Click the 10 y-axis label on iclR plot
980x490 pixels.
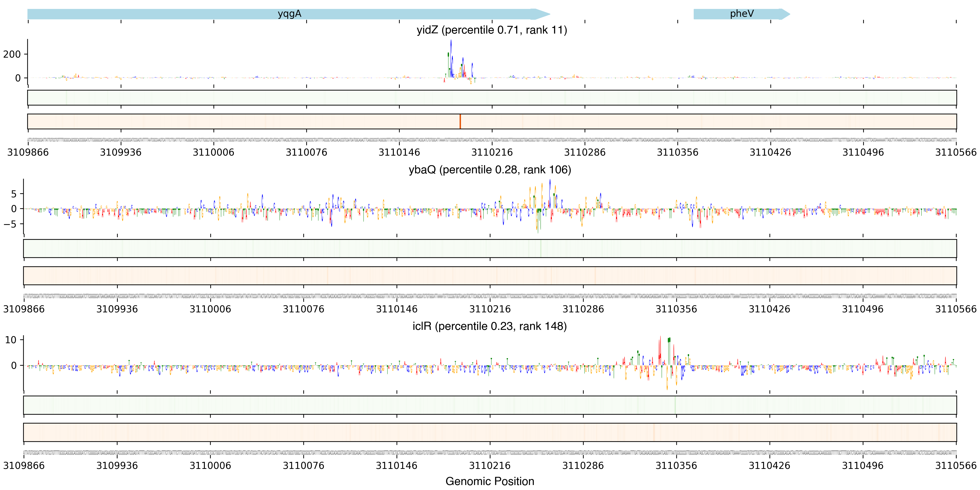(x=11, y=340)
